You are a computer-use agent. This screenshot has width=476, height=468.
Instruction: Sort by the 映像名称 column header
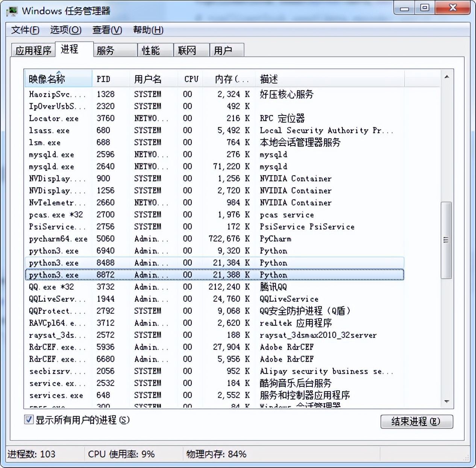point(47,79)
